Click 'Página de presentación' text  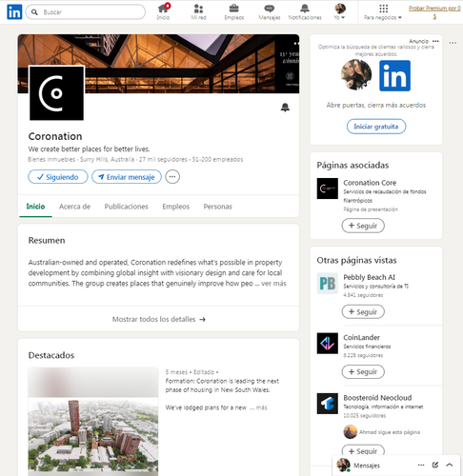click(x=371, y=209)
